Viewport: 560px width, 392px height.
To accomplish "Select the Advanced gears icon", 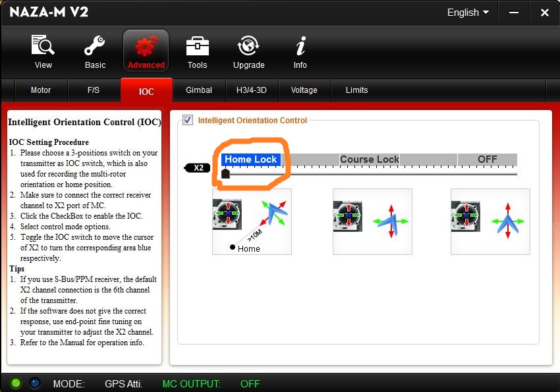I will (146, 47).
